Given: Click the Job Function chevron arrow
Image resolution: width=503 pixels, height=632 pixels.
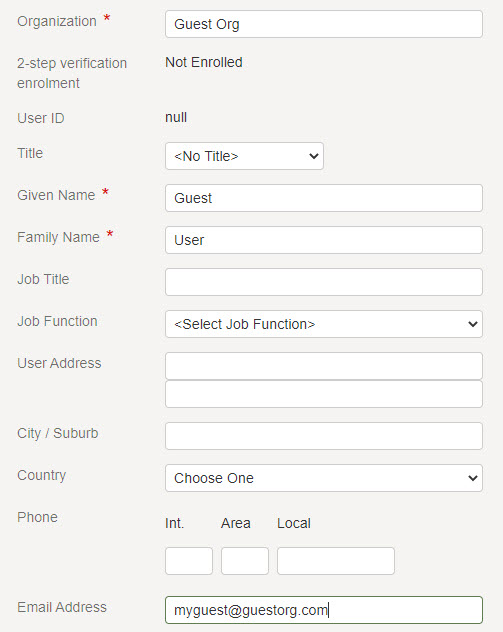Looking at the screenshot, I should pyautogui.click(x=473, y=324).
